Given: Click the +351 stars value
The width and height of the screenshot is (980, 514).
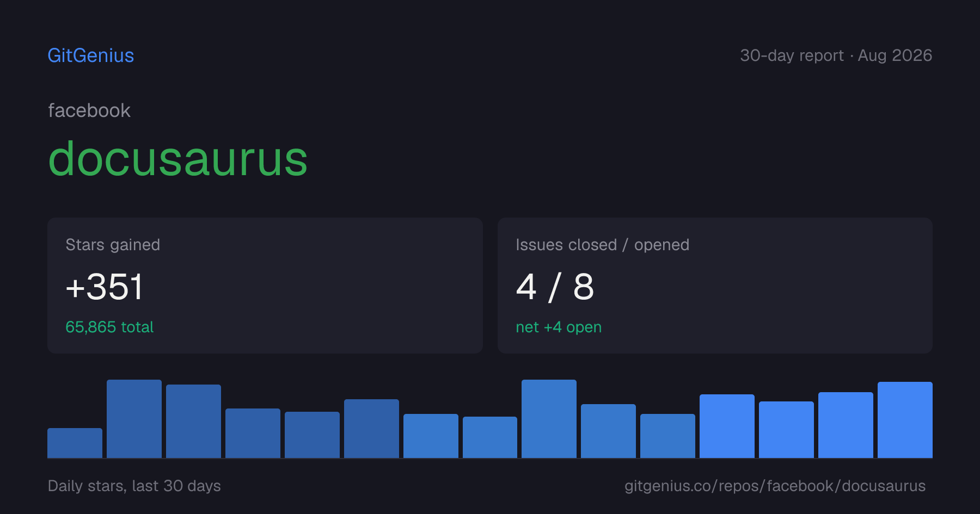Looking at the screenshot, I should (x=104, y=287).
